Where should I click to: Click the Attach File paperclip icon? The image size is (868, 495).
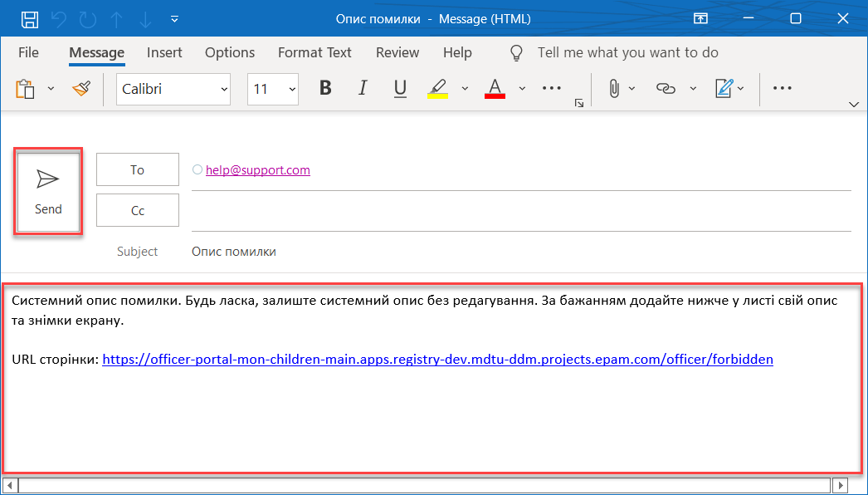point(614,89)
